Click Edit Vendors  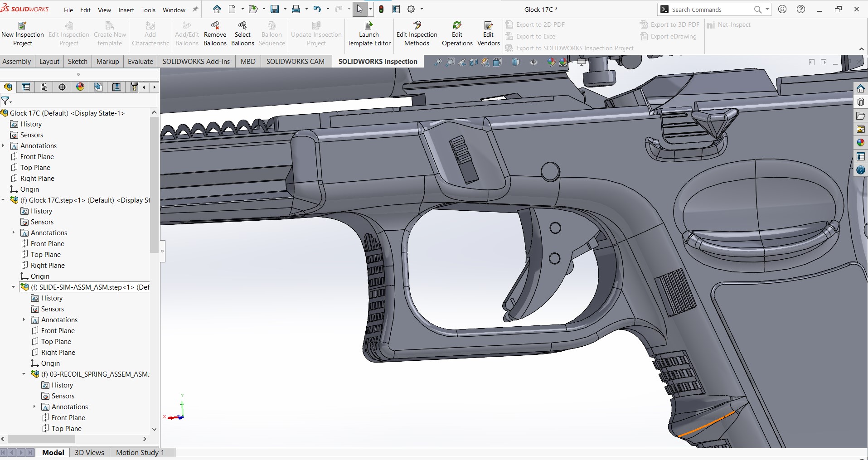(x=488, y=34)
